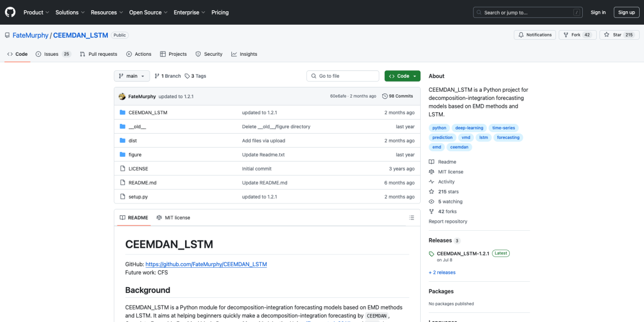Open the green Code dropdown

pyautogui.click(x=402, y=76)
